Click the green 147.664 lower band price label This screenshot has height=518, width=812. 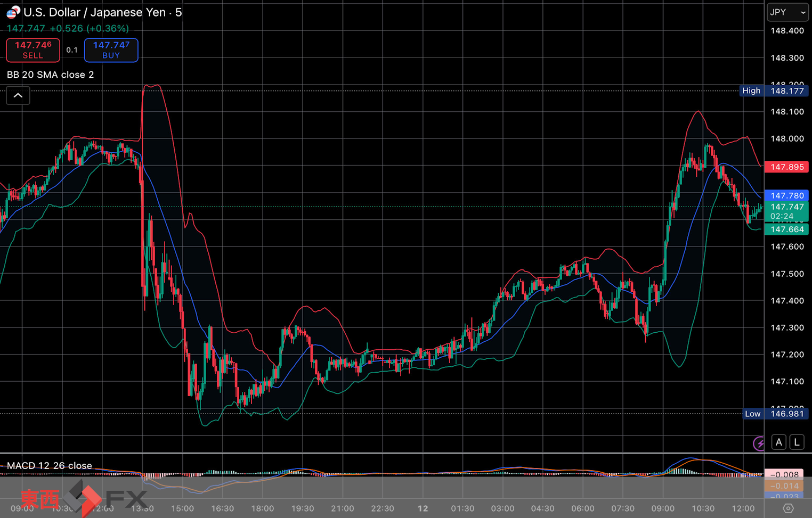[786, 229]
